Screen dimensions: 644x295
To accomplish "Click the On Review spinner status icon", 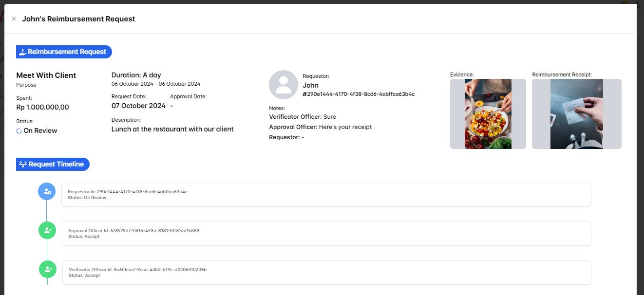I will pyautogui.click(x=19, y=131).
